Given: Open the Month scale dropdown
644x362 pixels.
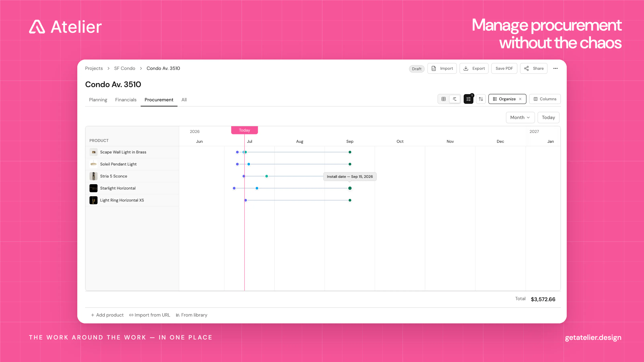Looking at the screenshot, I should [520, 117].
